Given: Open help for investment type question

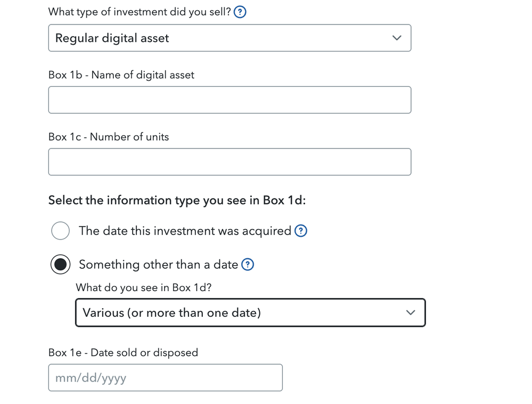Looking at the screenshot, I should tap(240, 12).
